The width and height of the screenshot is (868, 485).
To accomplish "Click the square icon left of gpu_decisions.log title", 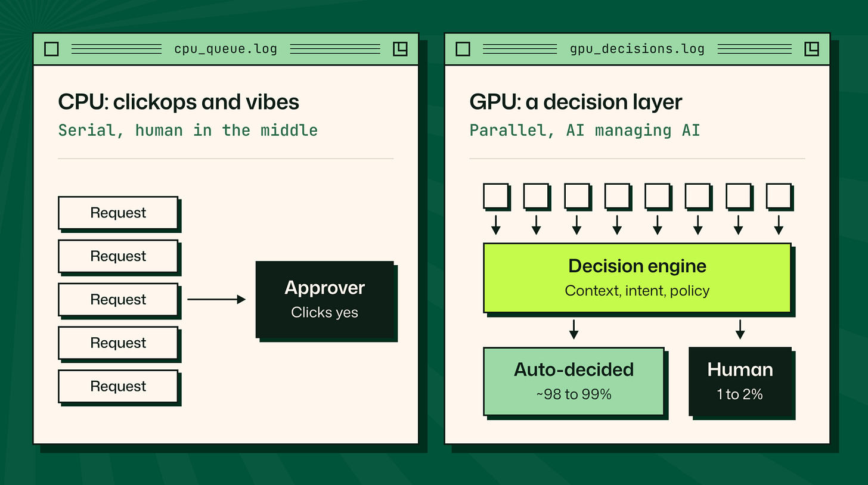I will coord(463,49).
